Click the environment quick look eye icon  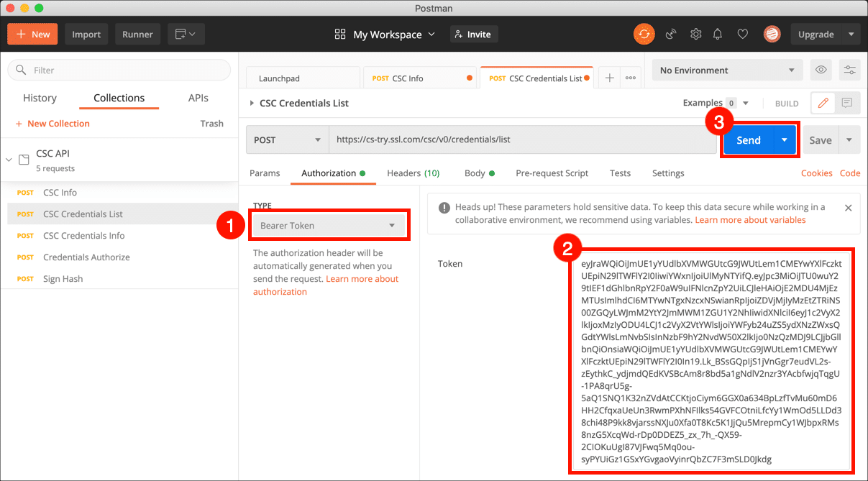coord(821,70)
